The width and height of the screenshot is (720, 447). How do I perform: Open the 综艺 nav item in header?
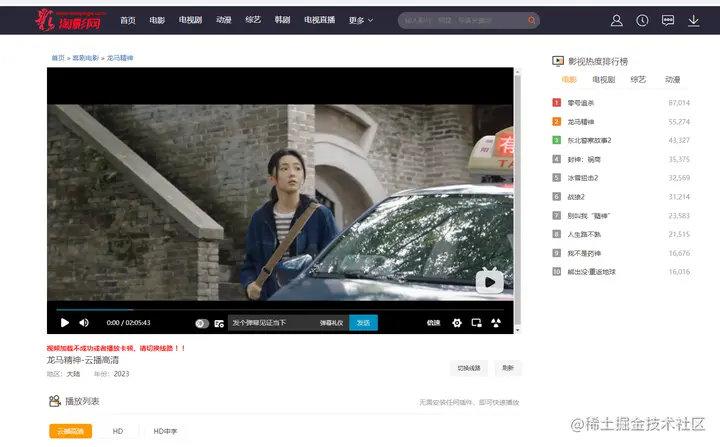coord(253,20)
